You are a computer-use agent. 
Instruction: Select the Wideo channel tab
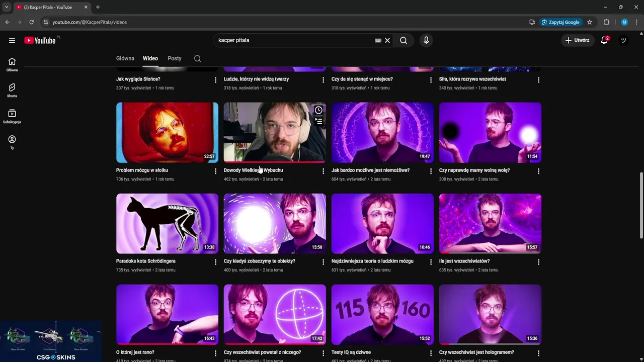(150, 58)
